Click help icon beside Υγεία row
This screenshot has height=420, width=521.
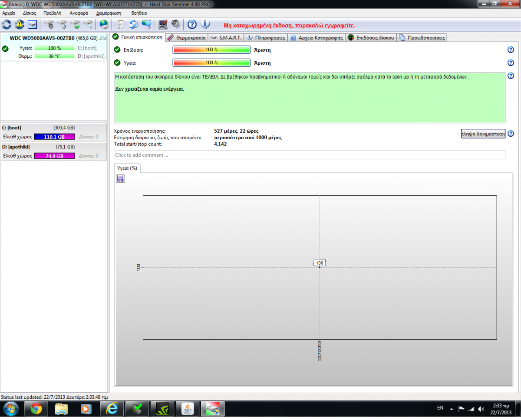coord(511,63)
